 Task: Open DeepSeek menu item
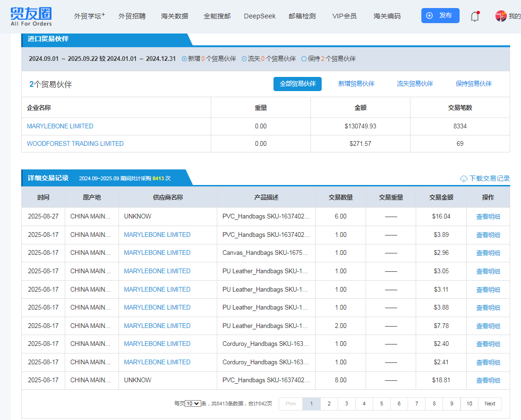(260, 16)
